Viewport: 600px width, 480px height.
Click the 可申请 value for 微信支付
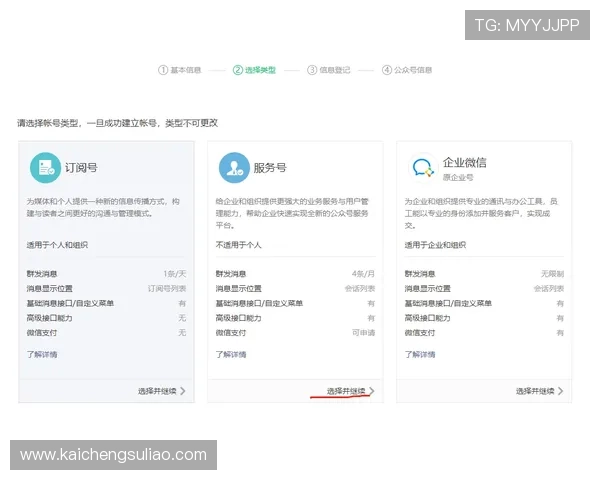364,333
